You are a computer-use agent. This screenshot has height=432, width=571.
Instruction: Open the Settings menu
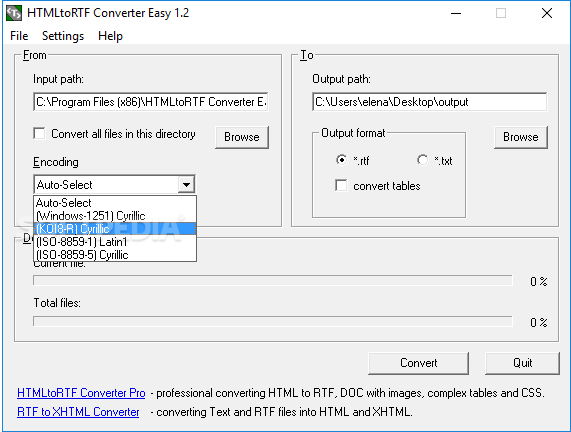click(63, 36)
